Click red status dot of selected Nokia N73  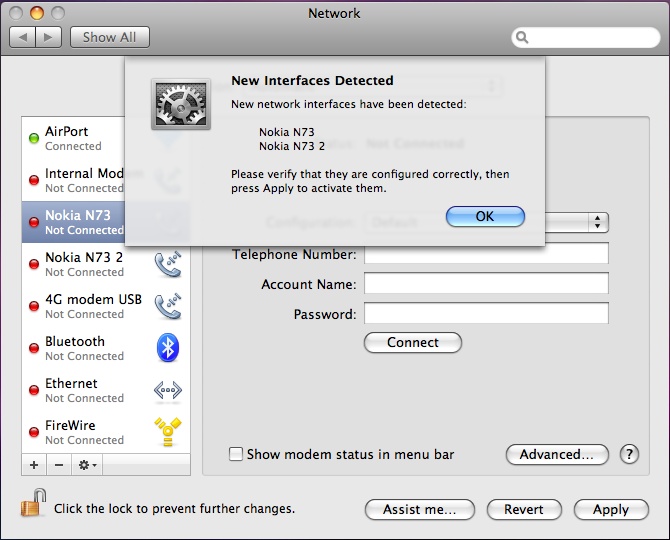click(34, 222)
